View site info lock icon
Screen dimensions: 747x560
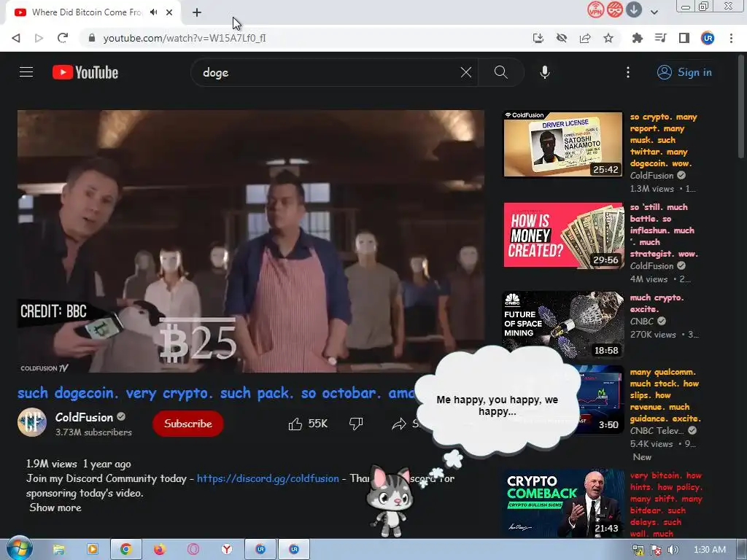coord(92,38)
